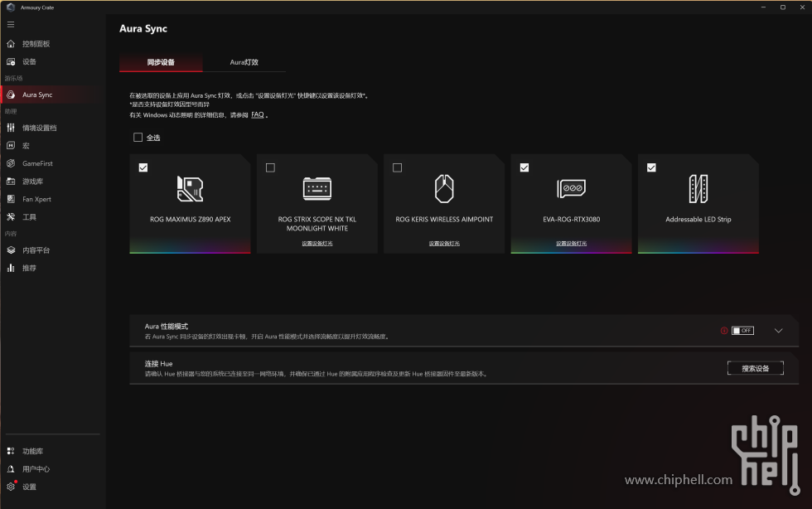Viewport: 812px width, 509px height.
Task: Click the Aura Sync sidebar icon
Action: [x=11, y=95]
